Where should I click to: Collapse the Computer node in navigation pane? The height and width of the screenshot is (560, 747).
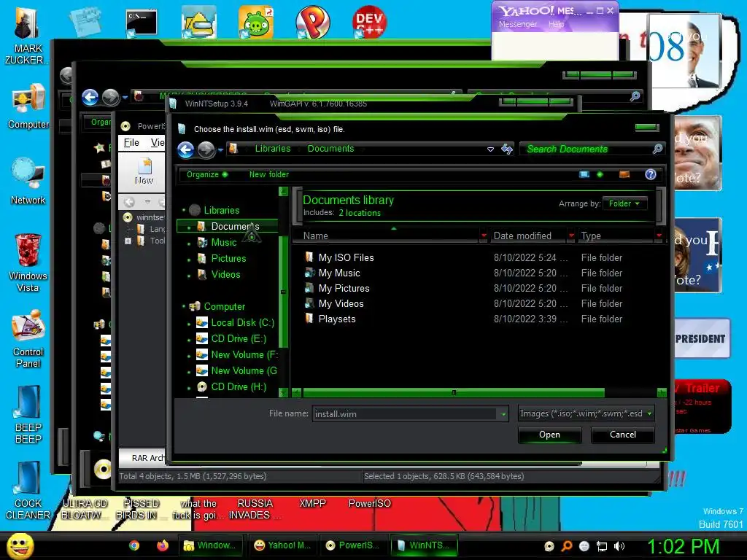(183, 307)
